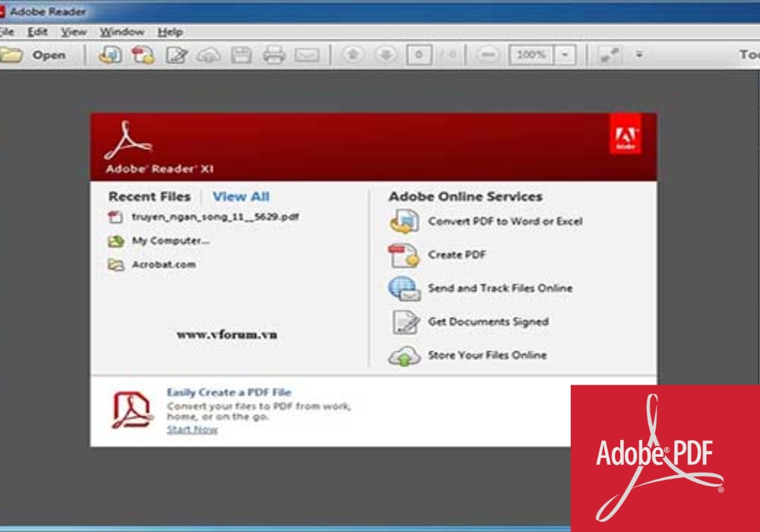
Task: Open the File menu
Action: tap(7, 32)
